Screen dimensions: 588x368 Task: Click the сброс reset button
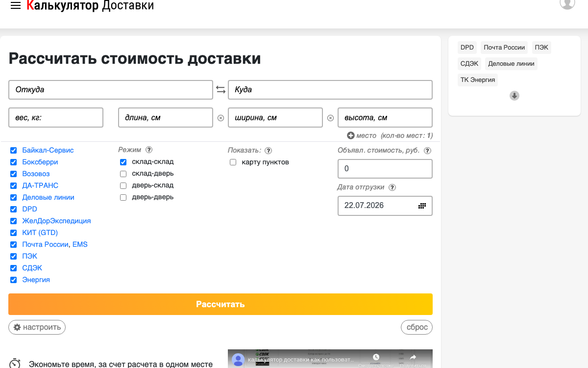click(417, 327)
